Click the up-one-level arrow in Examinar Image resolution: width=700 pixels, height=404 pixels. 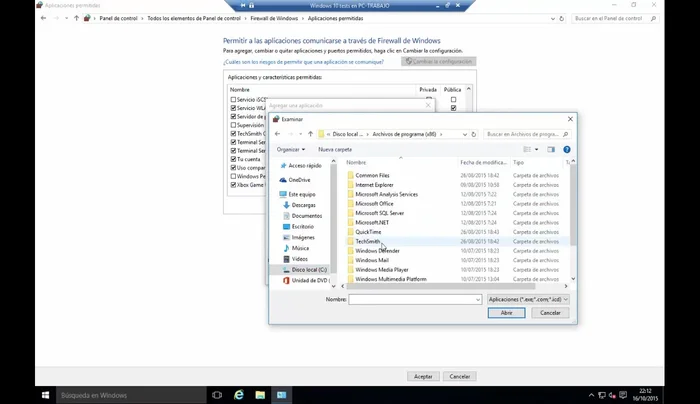(311, 133)
